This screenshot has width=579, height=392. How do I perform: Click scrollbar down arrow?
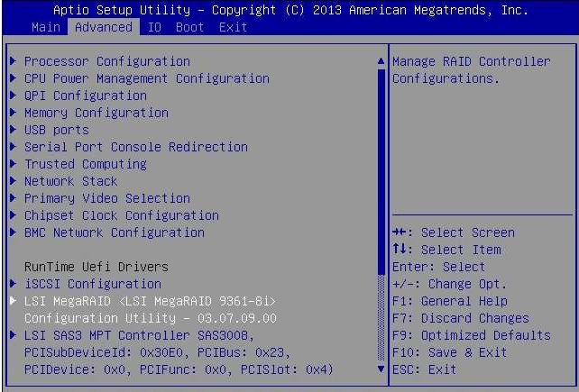pyautogui.click(x=381, y=369)
